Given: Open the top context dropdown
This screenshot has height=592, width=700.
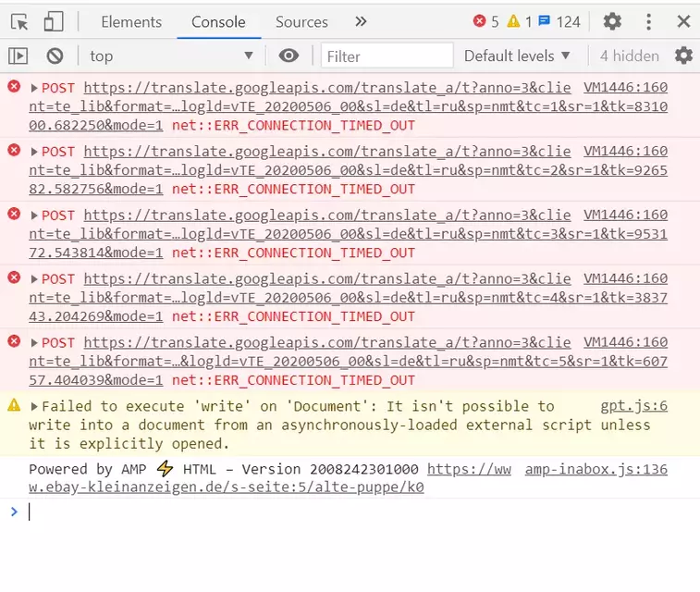Looking at the screenshot, I should 171,56.
